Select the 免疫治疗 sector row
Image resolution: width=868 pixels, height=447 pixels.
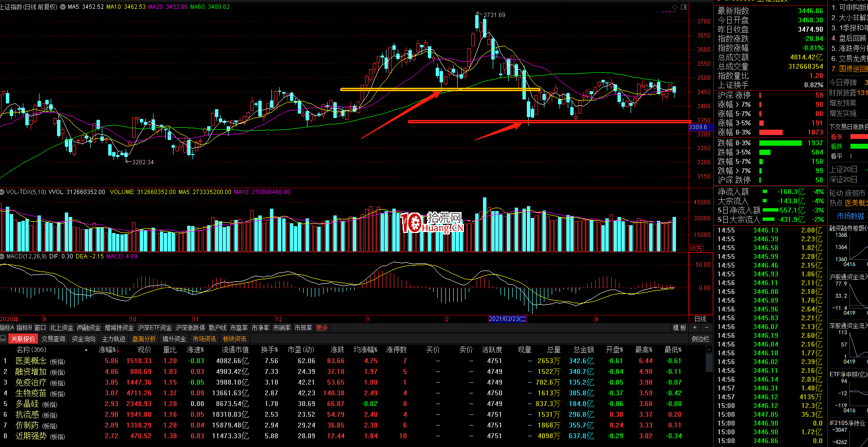[x=353, y=382]
